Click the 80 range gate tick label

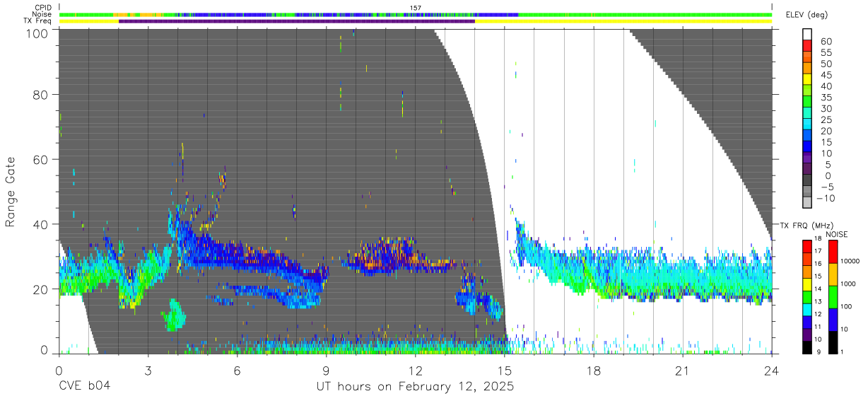[x=42, y=94]
